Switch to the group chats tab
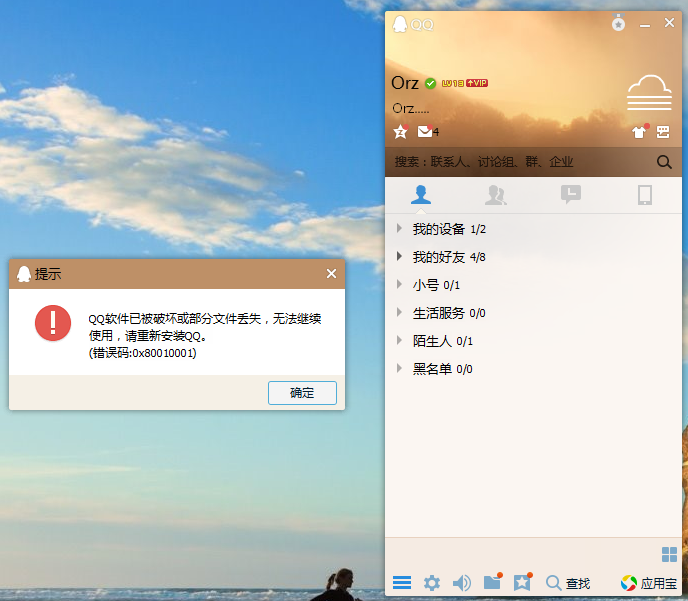The height and width of the screenshot is (601, 688). 494,195
